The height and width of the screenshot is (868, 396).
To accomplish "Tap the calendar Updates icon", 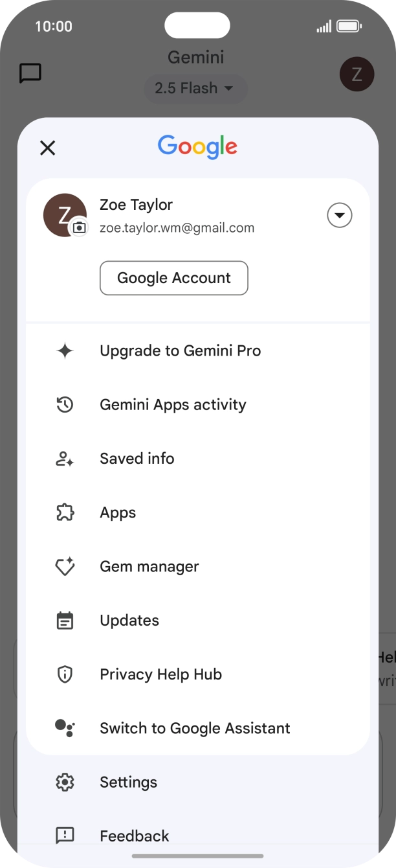I will click(65, 621).
